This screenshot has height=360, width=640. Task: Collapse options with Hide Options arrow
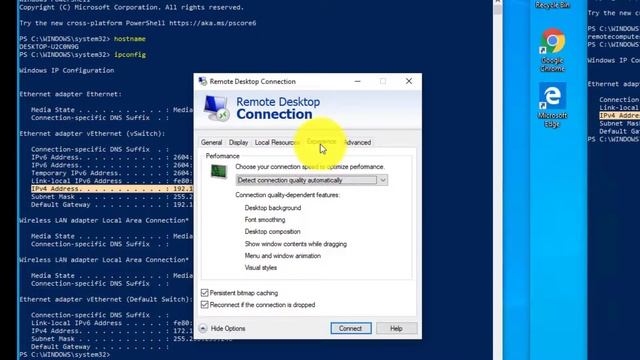point(203,328)
